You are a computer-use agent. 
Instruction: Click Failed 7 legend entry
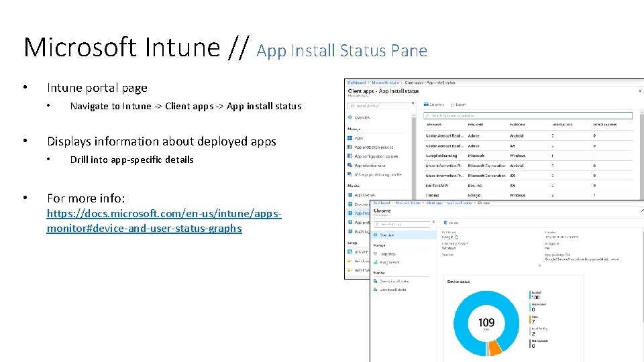tap(534, 319)
